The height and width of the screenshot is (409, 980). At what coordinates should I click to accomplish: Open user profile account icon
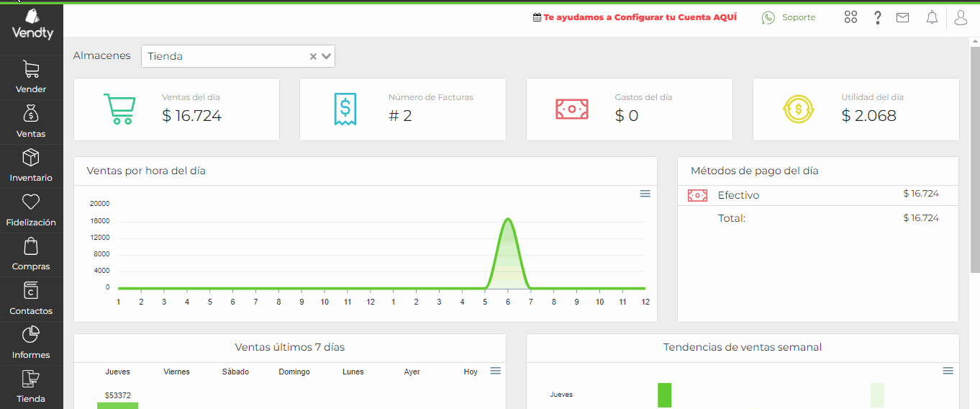tap(961, 18)
